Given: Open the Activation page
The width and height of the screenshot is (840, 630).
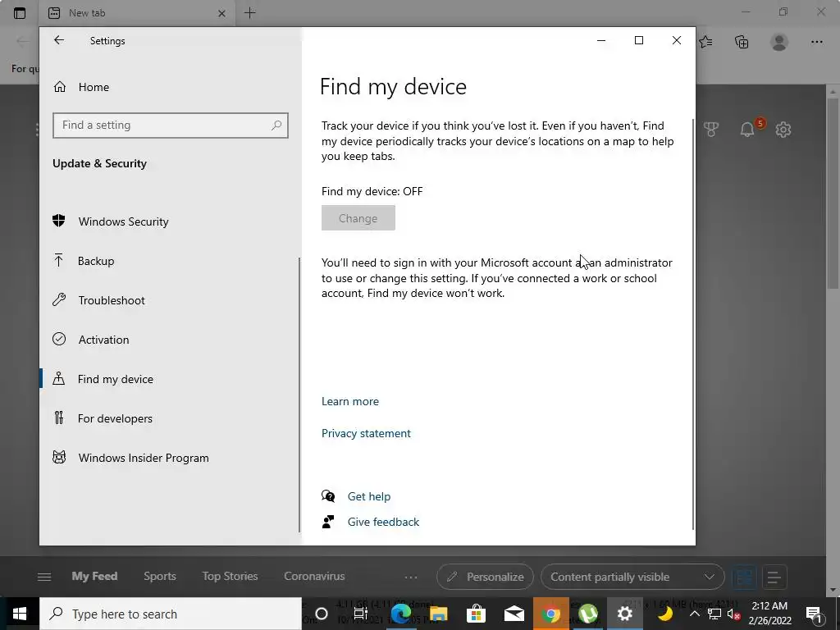Looking at the screenshot, I should pyautogui.click(x=103, y=340).
